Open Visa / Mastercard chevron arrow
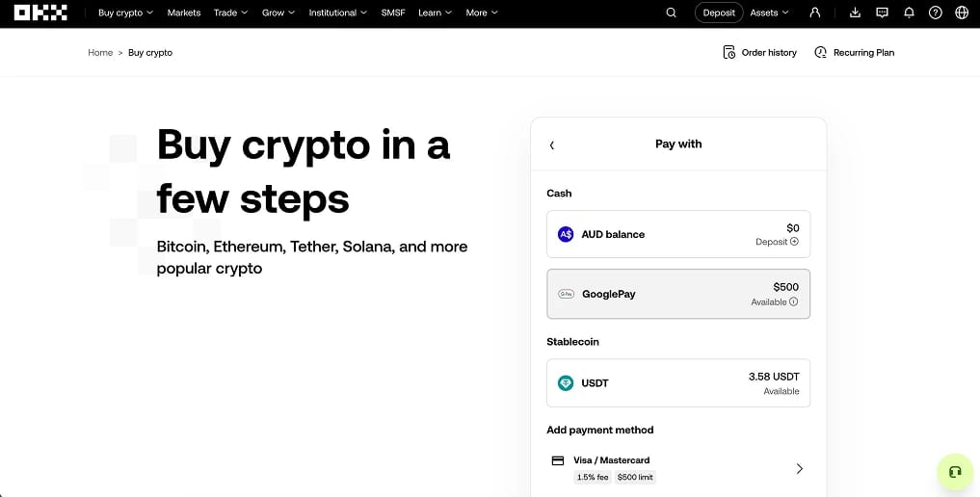 click(800, 468)
